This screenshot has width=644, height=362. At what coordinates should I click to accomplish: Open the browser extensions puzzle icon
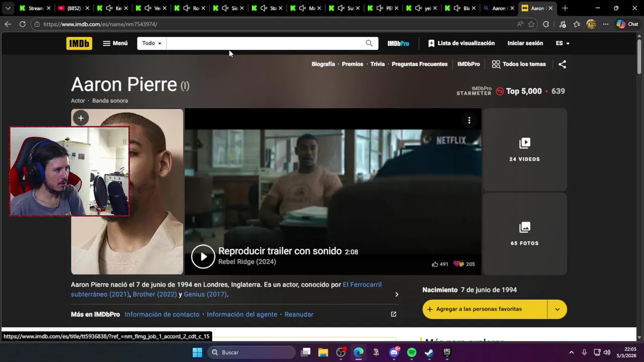[x=546, y=24]
